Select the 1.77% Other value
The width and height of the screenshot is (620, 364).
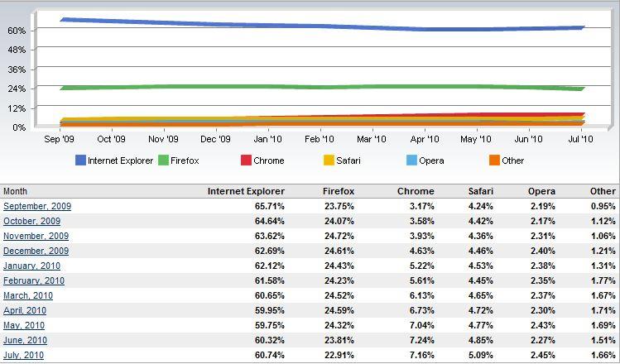coord(603,280)
